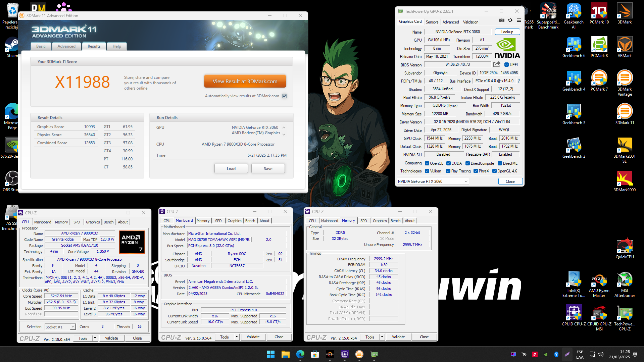
Task: Click the GPU-Z refresh icon
Action: (510, 20)
